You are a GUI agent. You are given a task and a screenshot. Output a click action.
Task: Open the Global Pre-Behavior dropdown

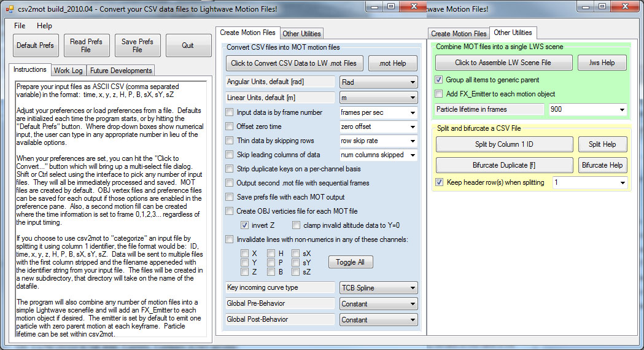(x=378, y=303)
